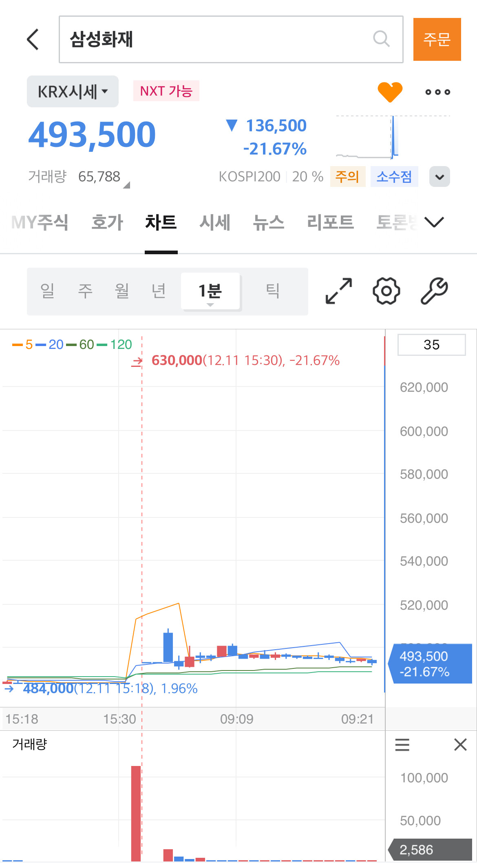Click the 20 moving average legend
The height and width of the screenshot is (868, 477).
(x=49, y=345)
